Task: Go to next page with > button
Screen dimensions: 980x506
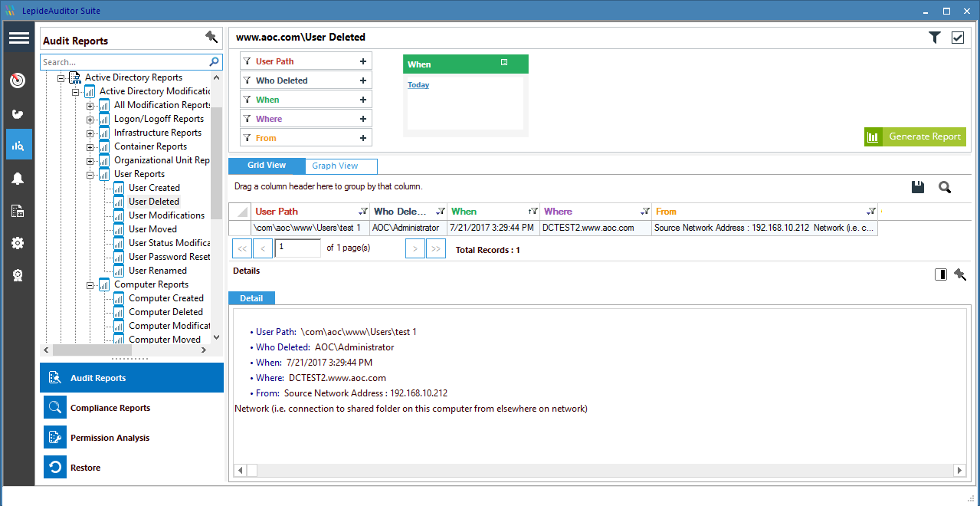Action: (x=415, y=248)
